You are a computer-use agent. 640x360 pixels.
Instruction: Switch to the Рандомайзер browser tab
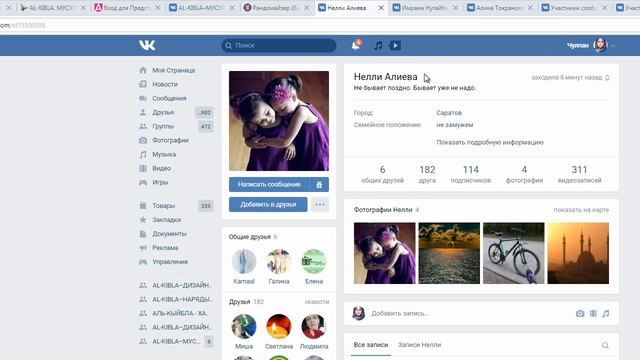click(x=276, y=8)
